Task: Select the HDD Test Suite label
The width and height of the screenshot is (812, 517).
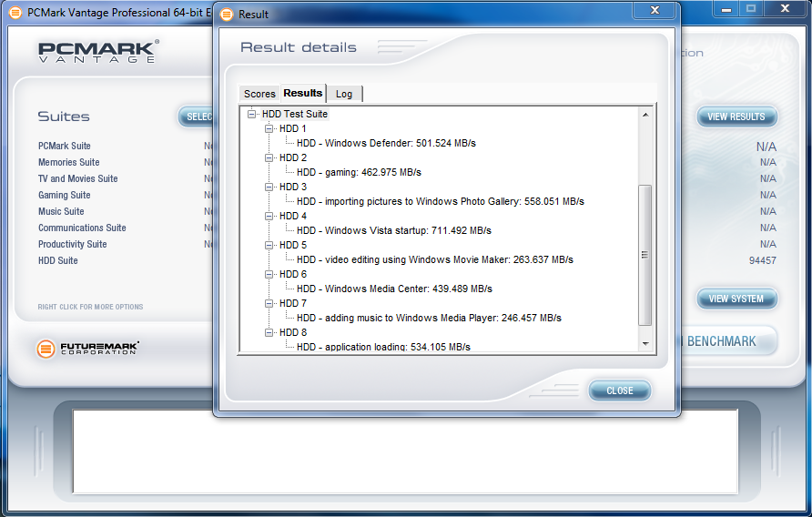Action: [295, 114]
